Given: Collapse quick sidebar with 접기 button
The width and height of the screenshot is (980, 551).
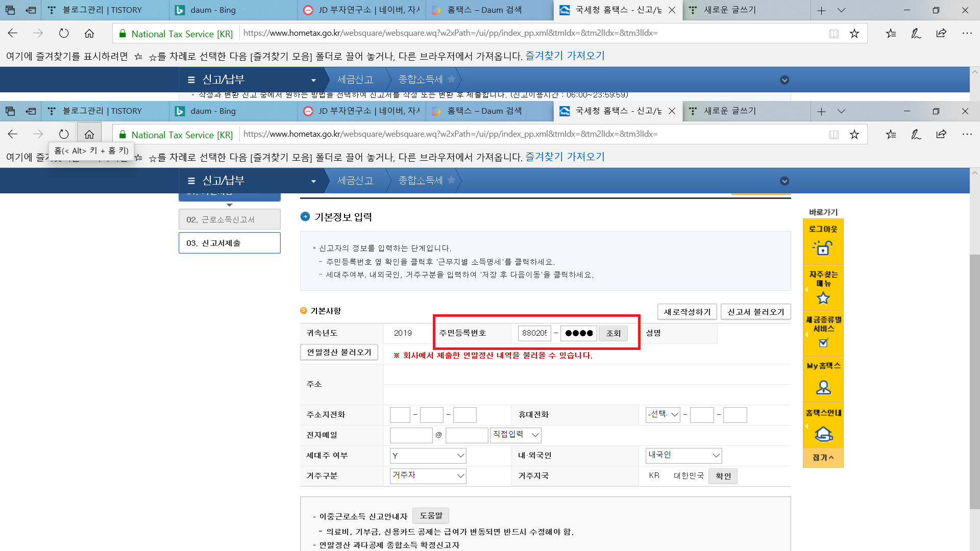Looking at the screenshot, I should 823,458.
